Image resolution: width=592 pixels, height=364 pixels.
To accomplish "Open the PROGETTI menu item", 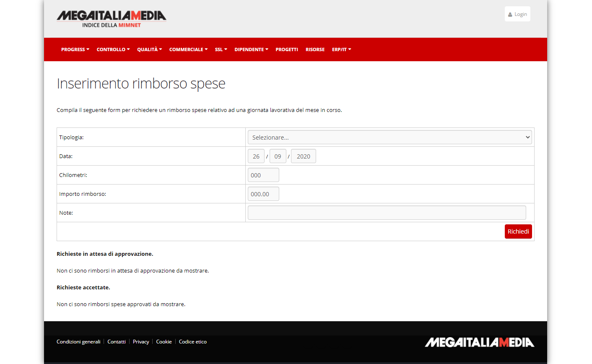I will click(x=287, y=49).
